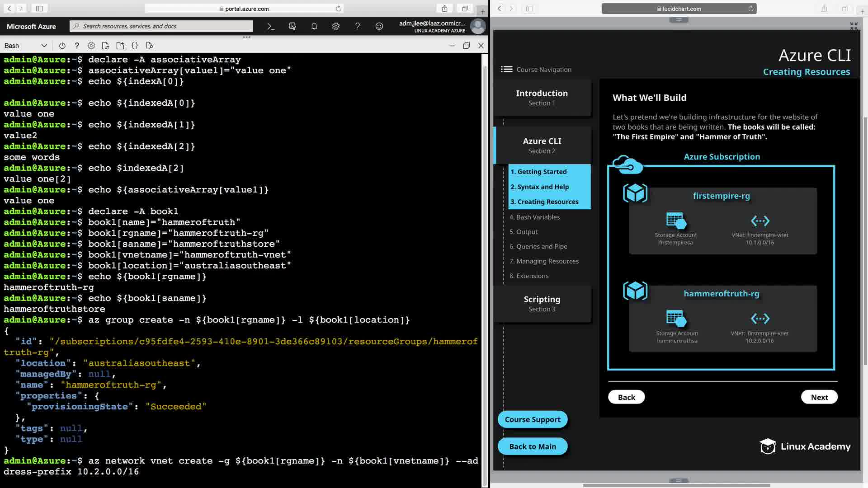
Task: Click upload/download files icon in Cloud Shell
Action: coord(105,46)
